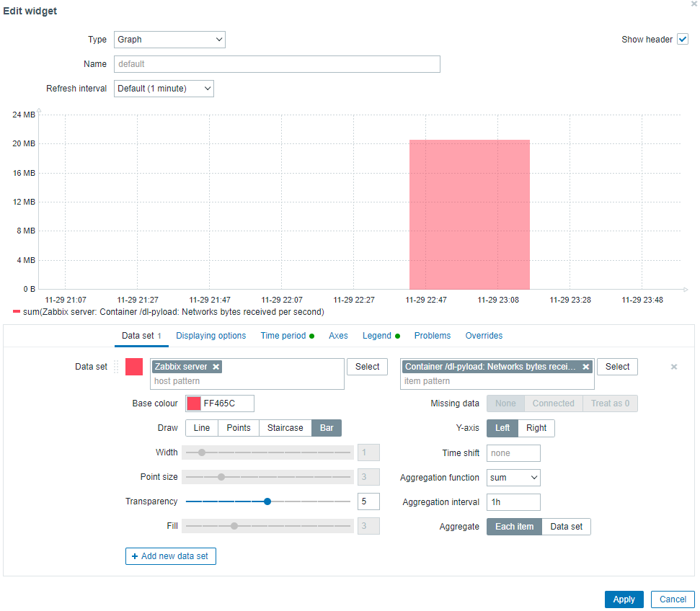Set Draw style to Bar

click(327, 428)
